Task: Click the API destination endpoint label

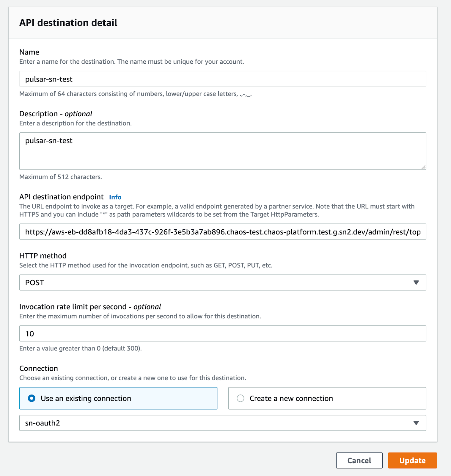Action: pyautogui.click(x=61, y=197)
